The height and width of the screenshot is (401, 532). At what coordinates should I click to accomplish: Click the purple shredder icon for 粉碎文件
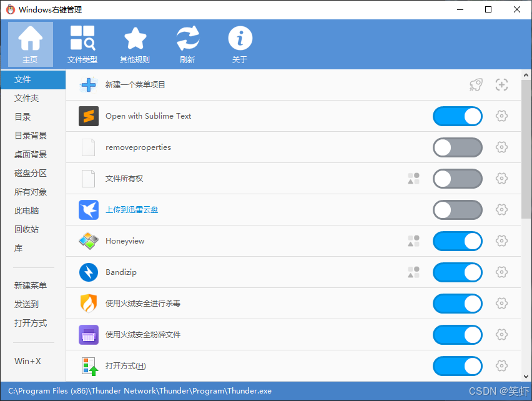tap(89, 335)
